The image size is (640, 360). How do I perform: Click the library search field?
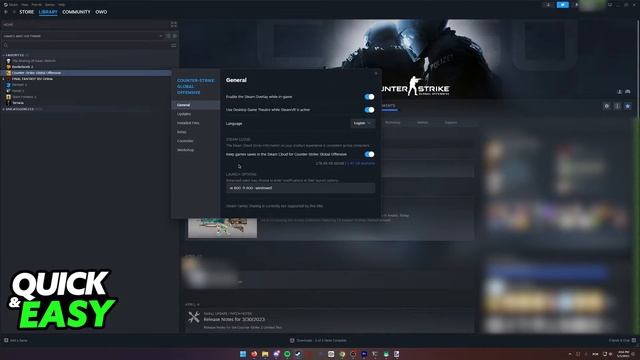tap(85, 45)
